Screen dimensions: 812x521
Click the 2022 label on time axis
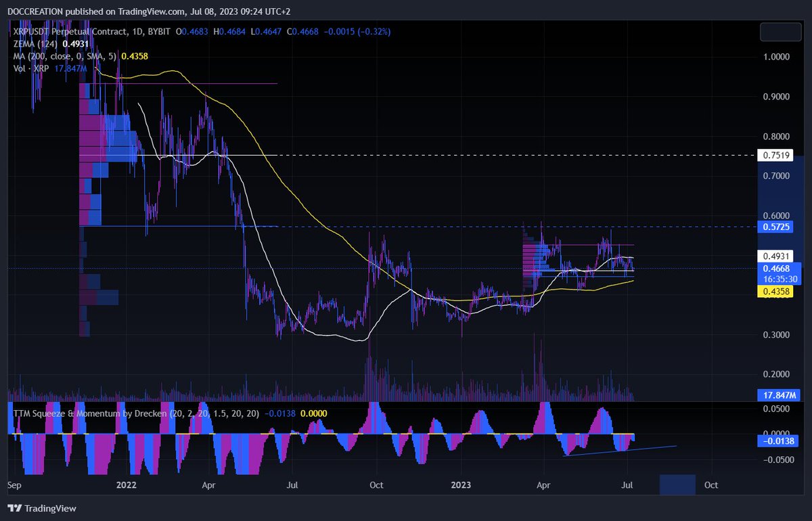click(x=126, y=485)
